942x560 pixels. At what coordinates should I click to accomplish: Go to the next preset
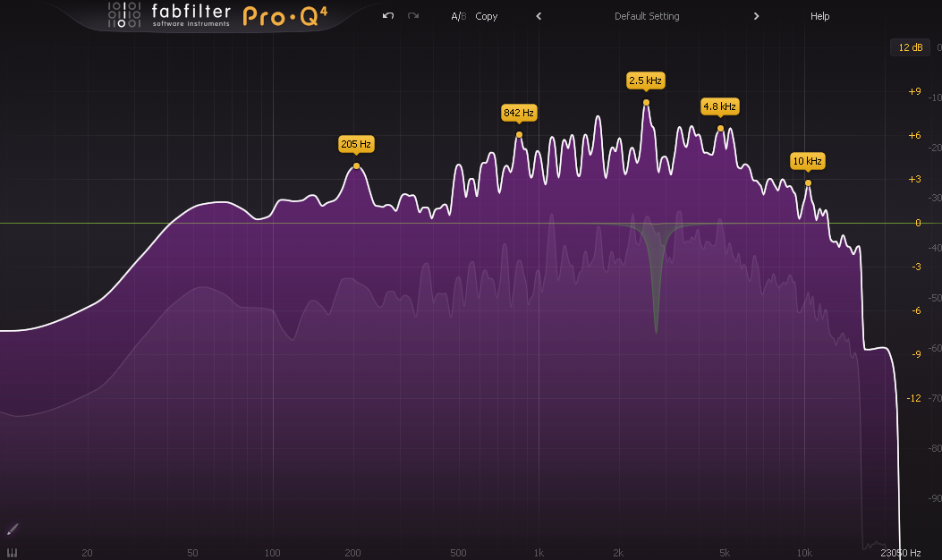coord(756,16)
